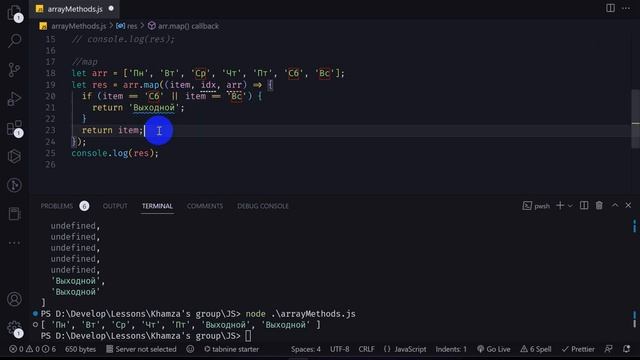The width and height of the screenshot is (640, 360).
Task: Switch to the COMMENTS tab
Action: tap(205, 206)
